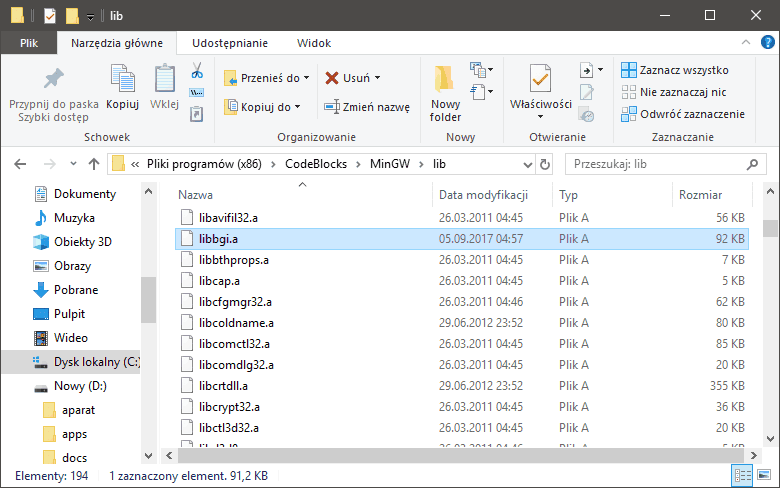The image size is (780, 488).
Task: Open the Plik menu
Action: (28, 43)
